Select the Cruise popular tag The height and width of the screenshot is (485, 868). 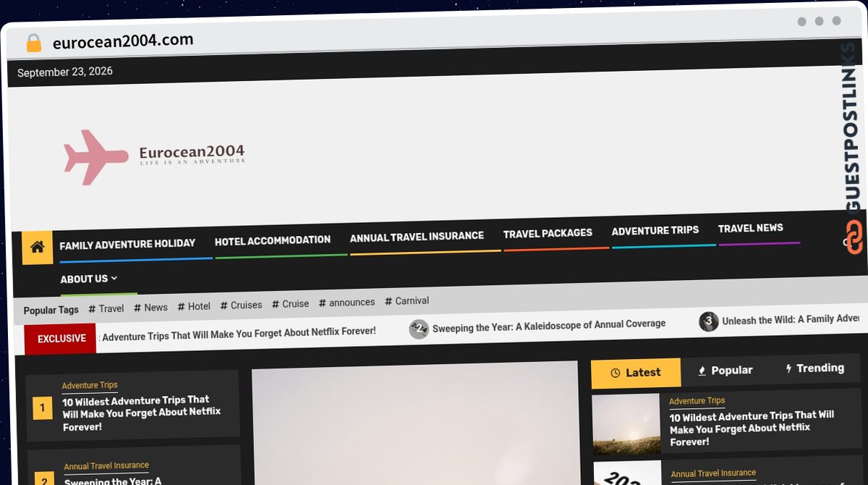click(x=290, y=304)
